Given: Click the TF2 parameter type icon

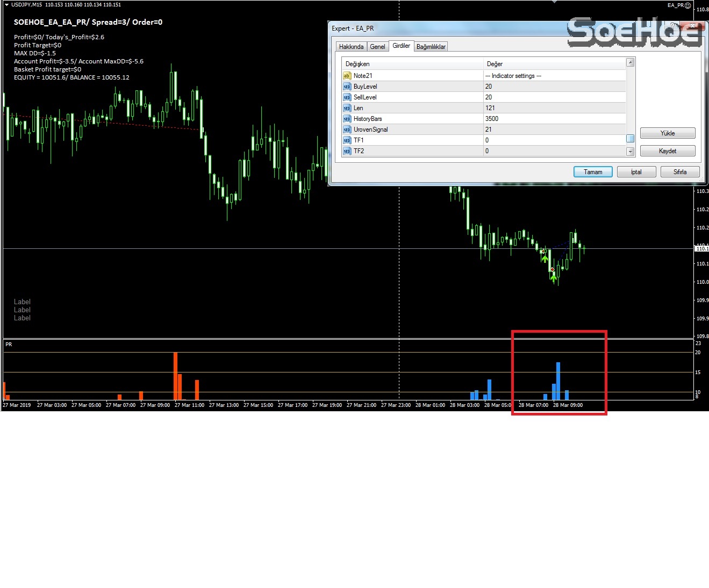Looking at the screenshot, I should (347, 151).
